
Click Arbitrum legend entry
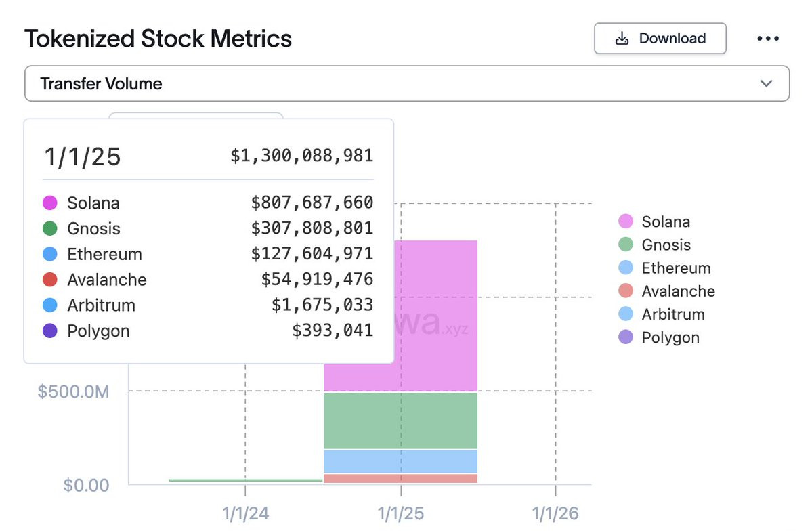pyautogui.click(x=663, y=314)
